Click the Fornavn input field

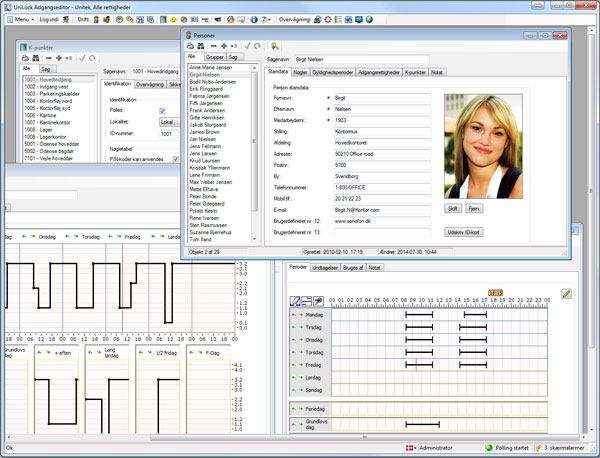[383, 100]
